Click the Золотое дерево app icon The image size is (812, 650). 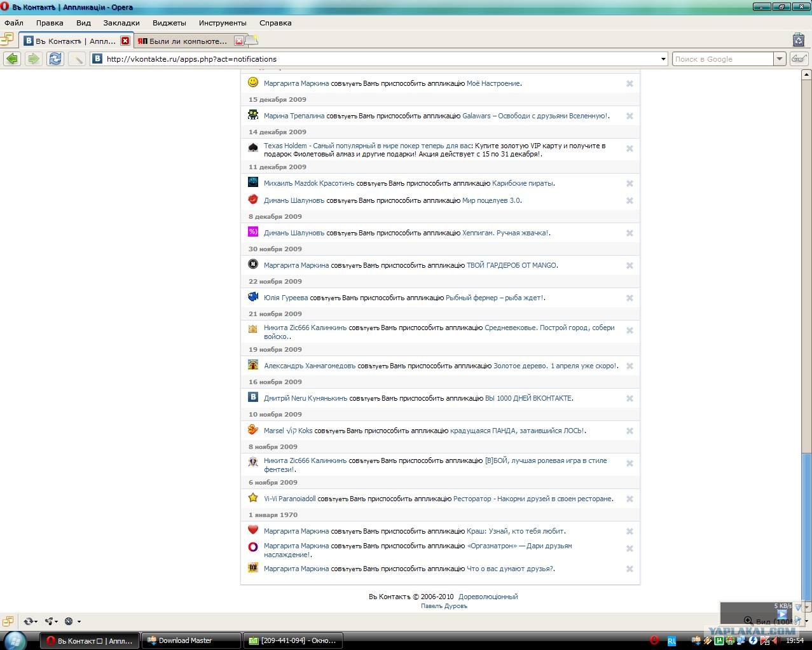(x=253, y=364)
